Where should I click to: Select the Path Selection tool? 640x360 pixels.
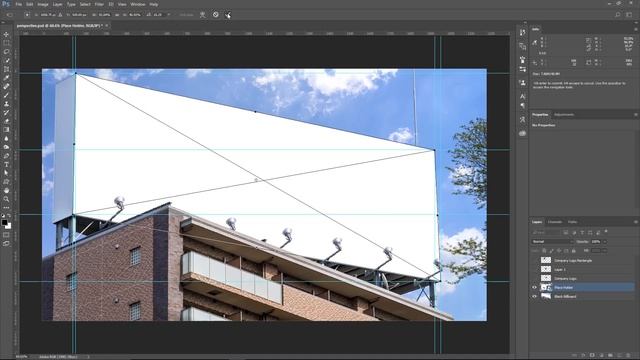point(6,173)
